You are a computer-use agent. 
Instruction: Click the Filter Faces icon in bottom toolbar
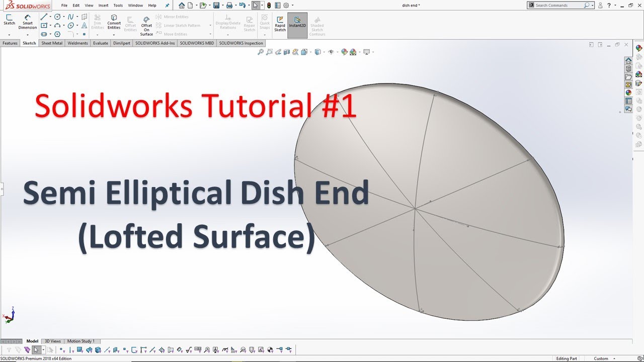(x=80, y=350)
